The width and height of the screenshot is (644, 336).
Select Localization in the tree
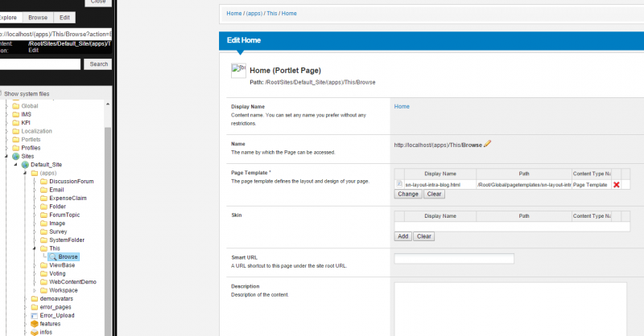[36, 131]
